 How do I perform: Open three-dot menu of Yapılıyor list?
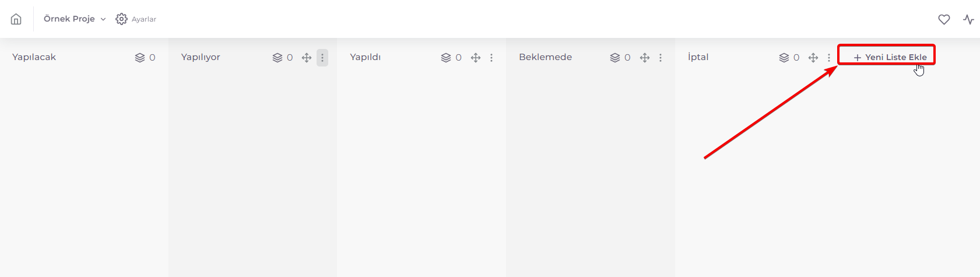click(x=322, y=58)
